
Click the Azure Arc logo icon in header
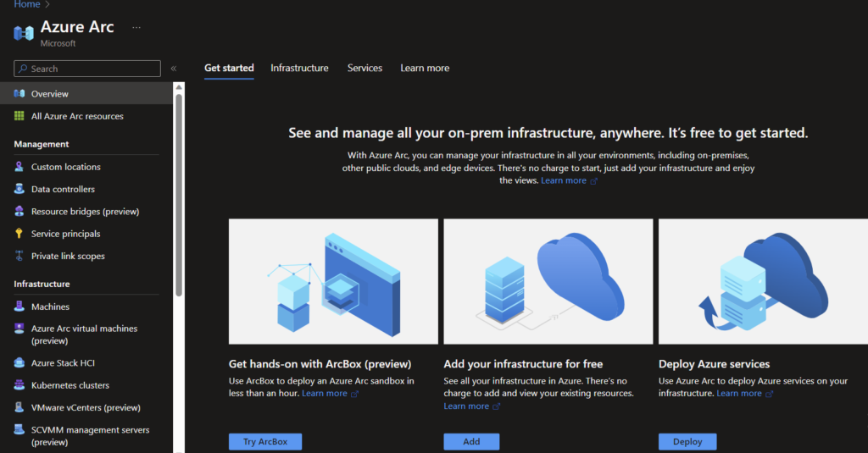click(23, 33)
